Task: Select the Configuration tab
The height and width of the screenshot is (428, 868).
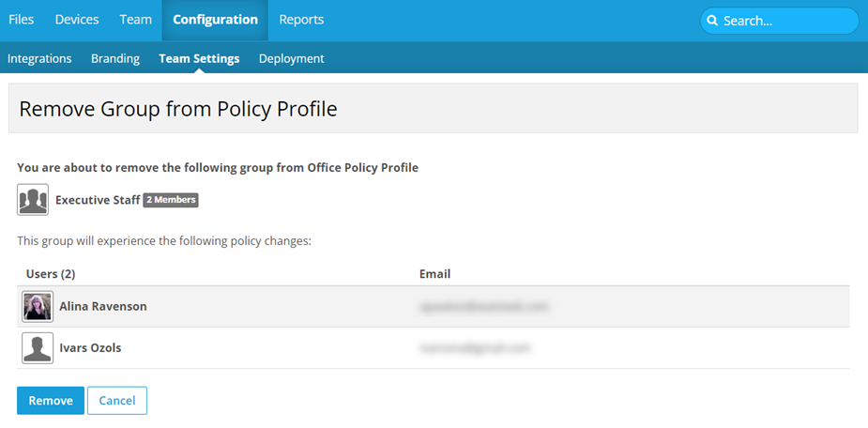Action: pos(215,20)
